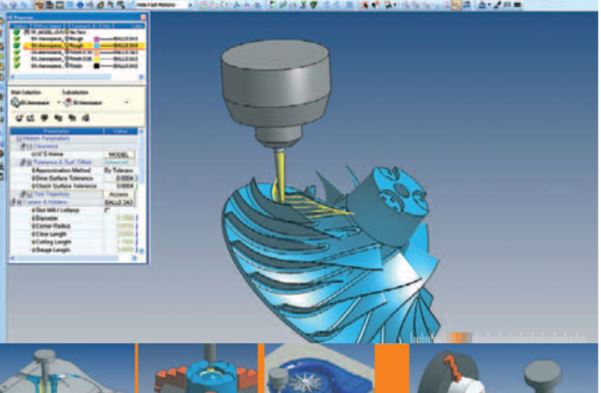Click fourth icon in procedure action row
This screenshot has height=393, width=601.
(x=58, y=118)
